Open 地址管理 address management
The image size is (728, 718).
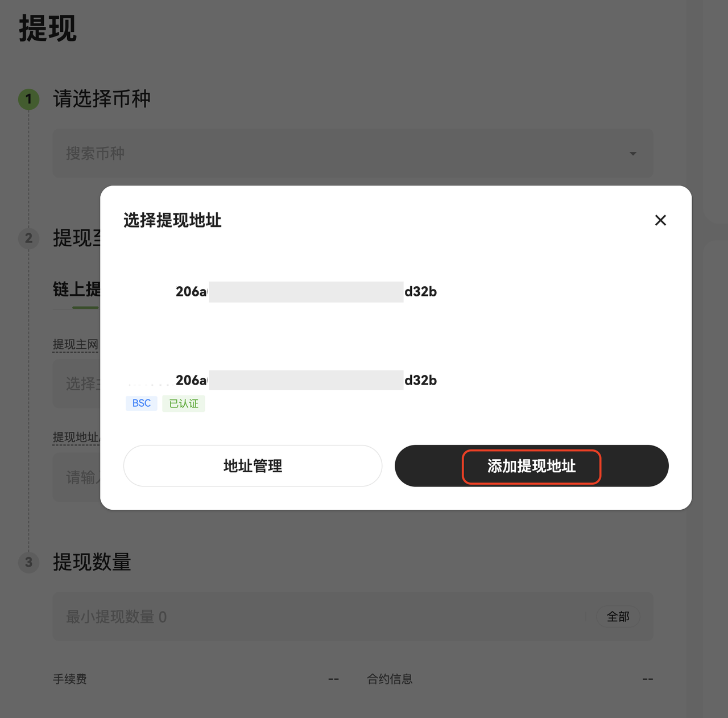[253, 466]
